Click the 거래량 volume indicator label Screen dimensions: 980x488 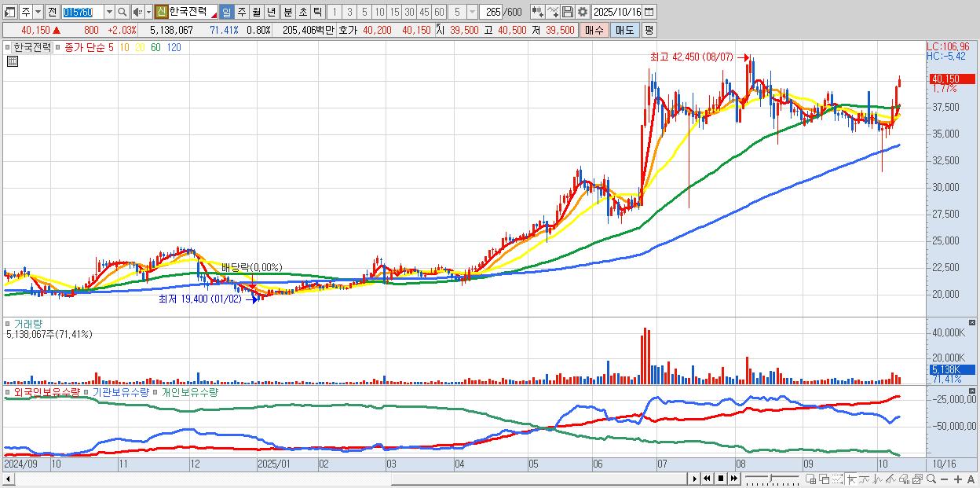coord(27,323)
